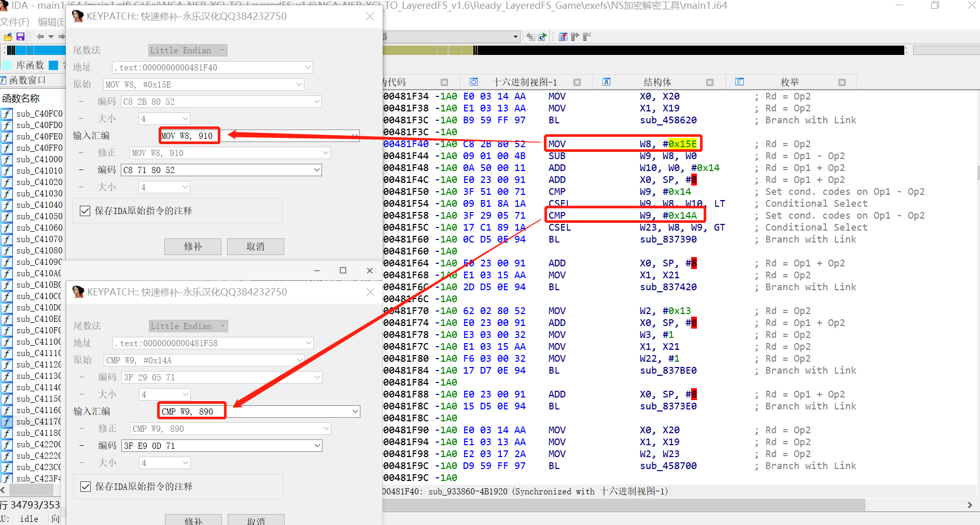Click function icon beside sub_C42200
Screen dimensions: 980x525
[7, 444]
